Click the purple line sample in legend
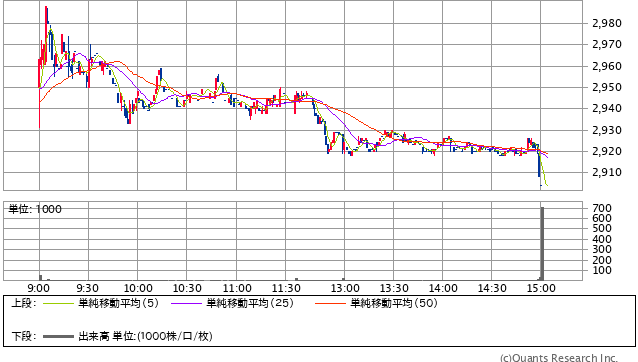 [x=186, y=303]
